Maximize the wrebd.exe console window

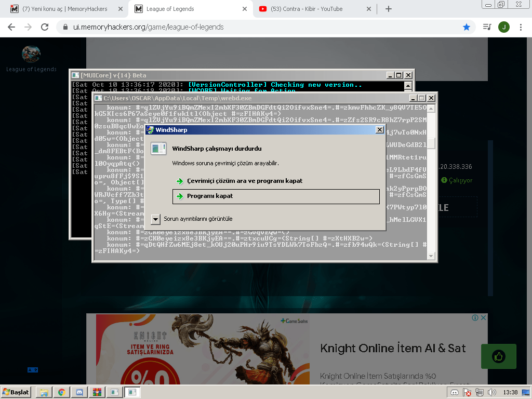tap(422, 98)
